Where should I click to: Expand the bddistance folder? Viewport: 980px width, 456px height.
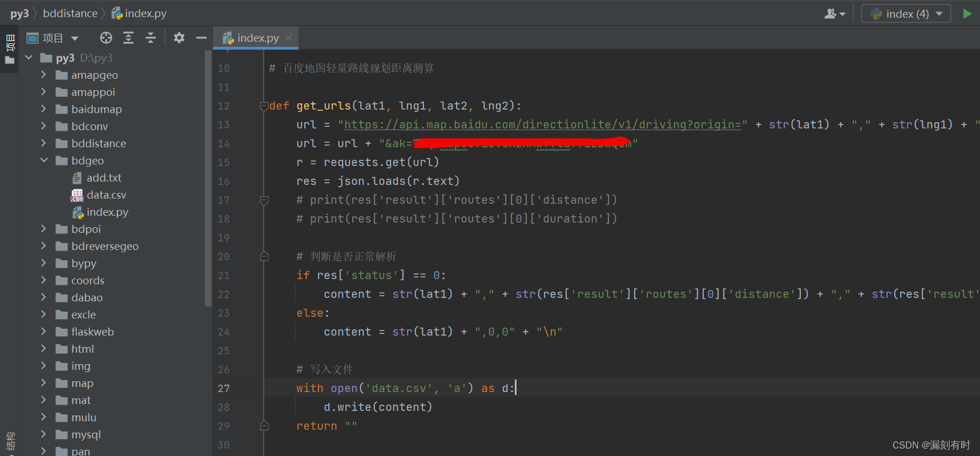click(x=44, y=143)
